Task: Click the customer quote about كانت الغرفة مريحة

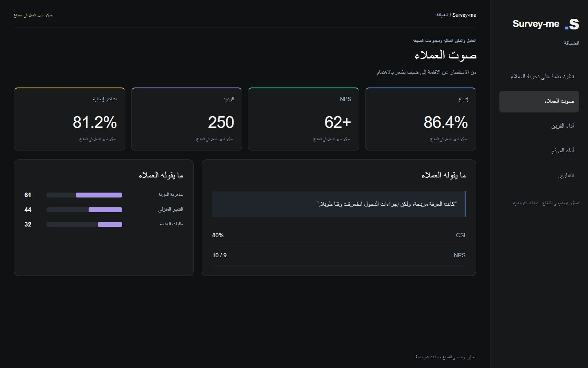Action: pos(339,204)
